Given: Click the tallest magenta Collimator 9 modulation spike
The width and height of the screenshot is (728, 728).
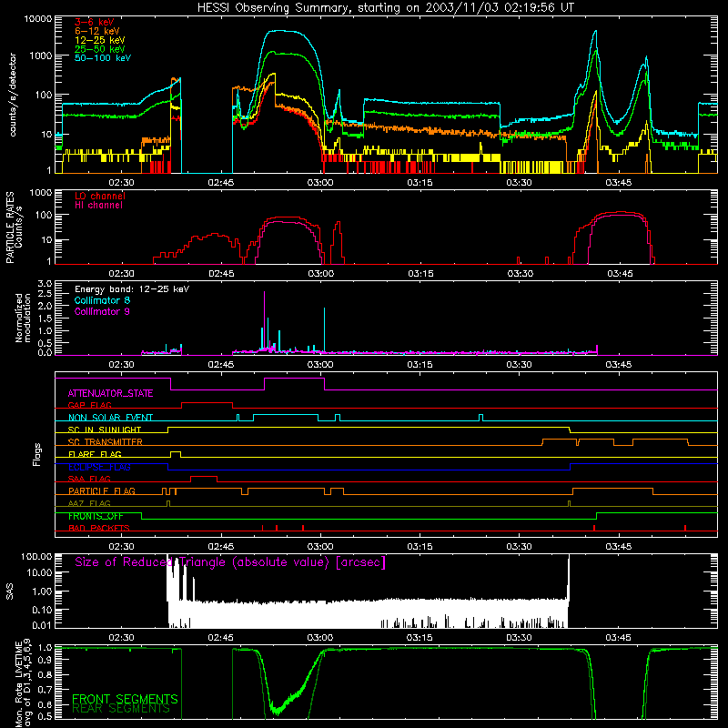Looking at the screenshot, I should pos(264,320).
